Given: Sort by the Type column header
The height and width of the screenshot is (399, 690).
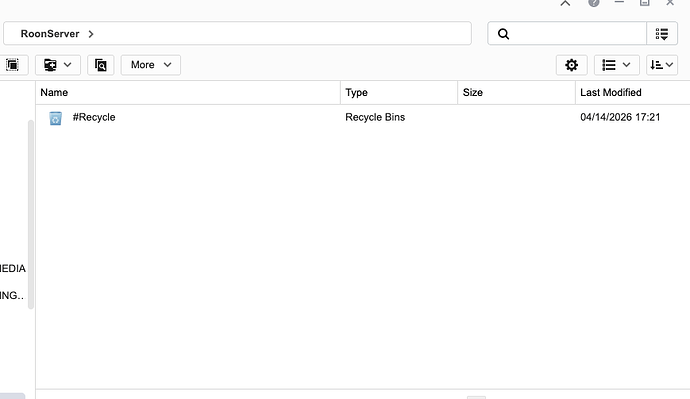Looking at the screenshot, I should (x=399, y=92).
